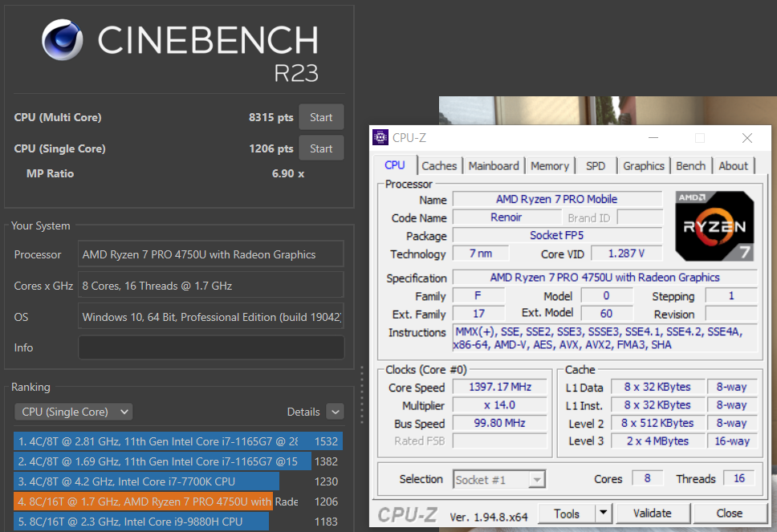This screenshot has height=532, width=777.
Task: Click the L1 Inst. value 8 x 32 KBytes
Action: coord(657,405)
